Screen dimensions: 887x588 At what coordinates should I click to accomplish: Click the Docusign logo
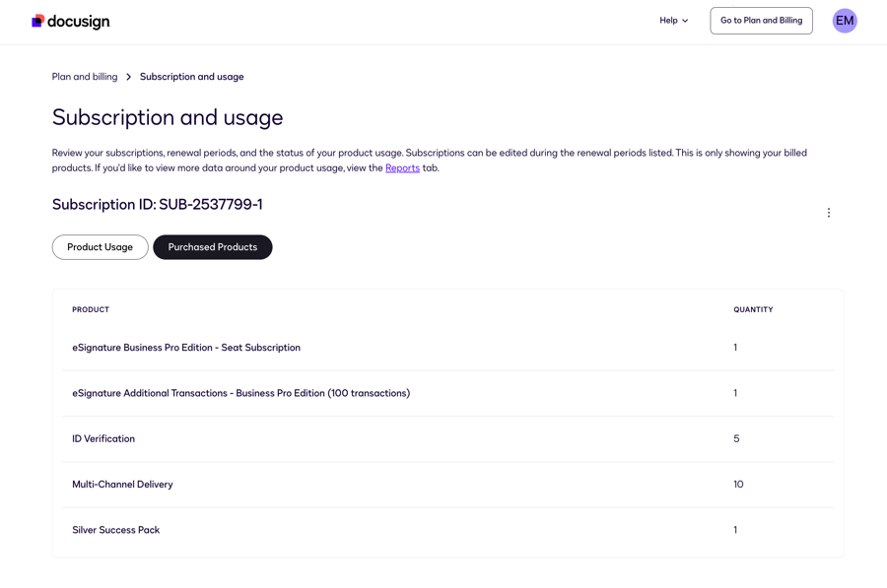[70, 20]
